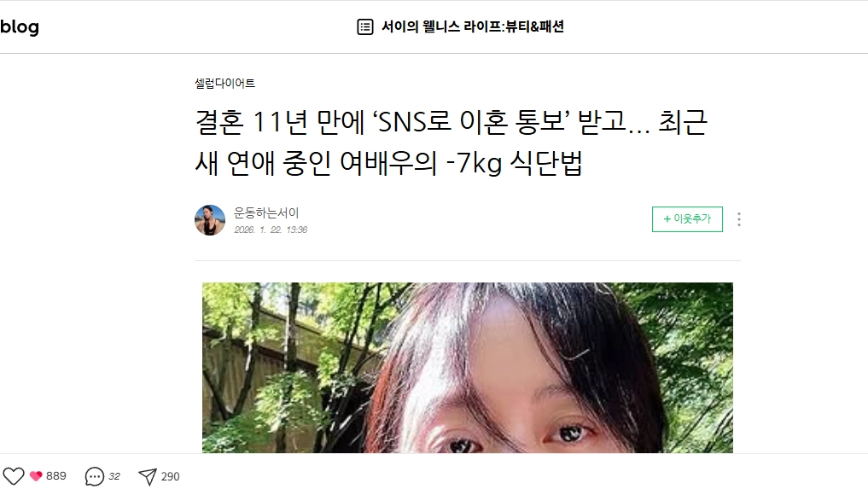868x489 pixels.
Task: Click the pink heart reaction icon
Action: click(36, 475)
